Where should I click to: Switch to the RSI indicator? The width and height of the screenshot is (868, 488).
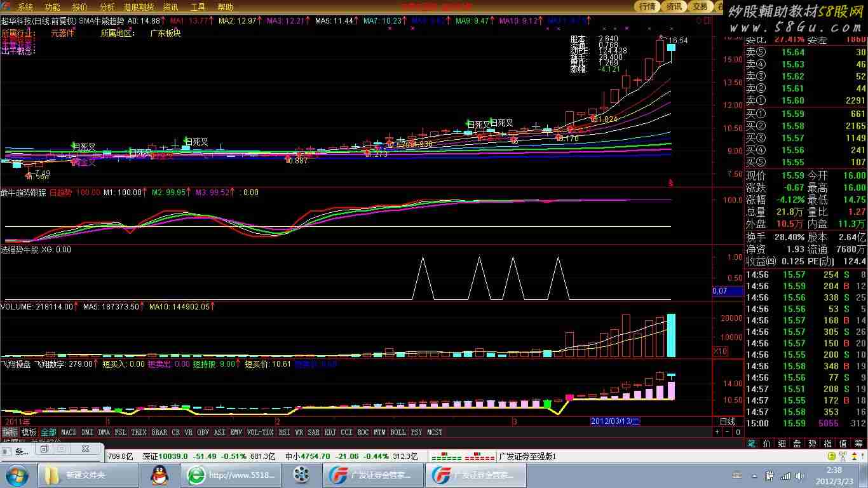pyautogui.click(x=284, y=432)
